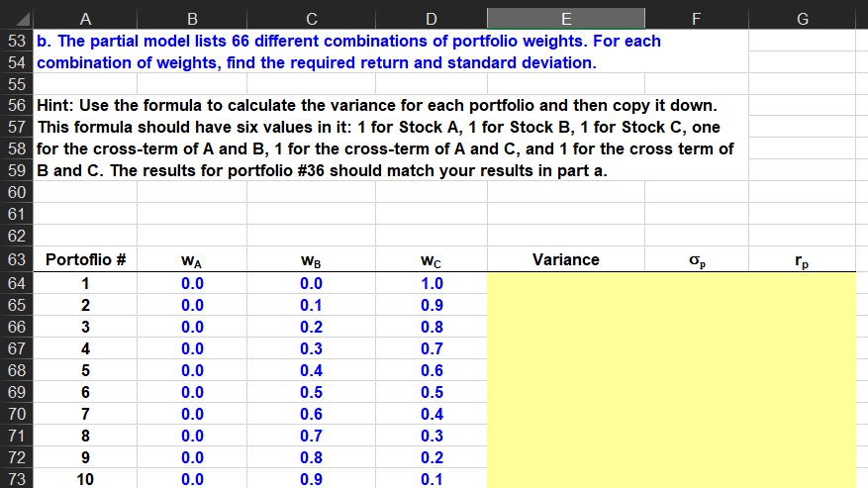Click the 'for the cross-term of A and B' line
Viewport: 868px width, 488px height.
pos(385,149)
